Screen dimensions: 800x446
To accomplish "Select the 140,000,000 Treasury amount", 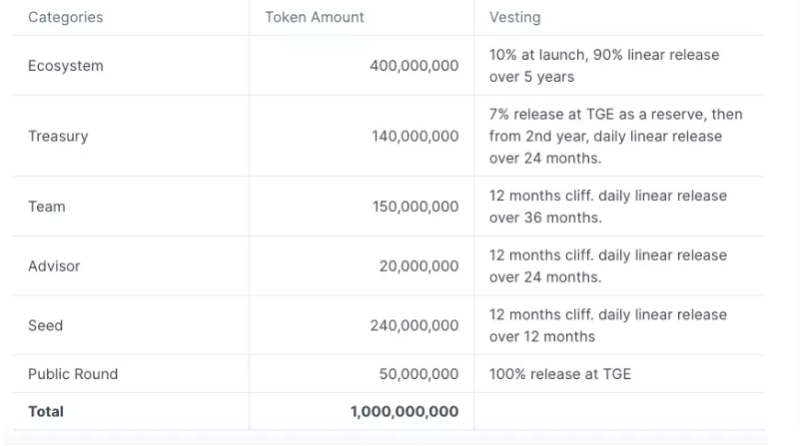I will coord(415,136).
